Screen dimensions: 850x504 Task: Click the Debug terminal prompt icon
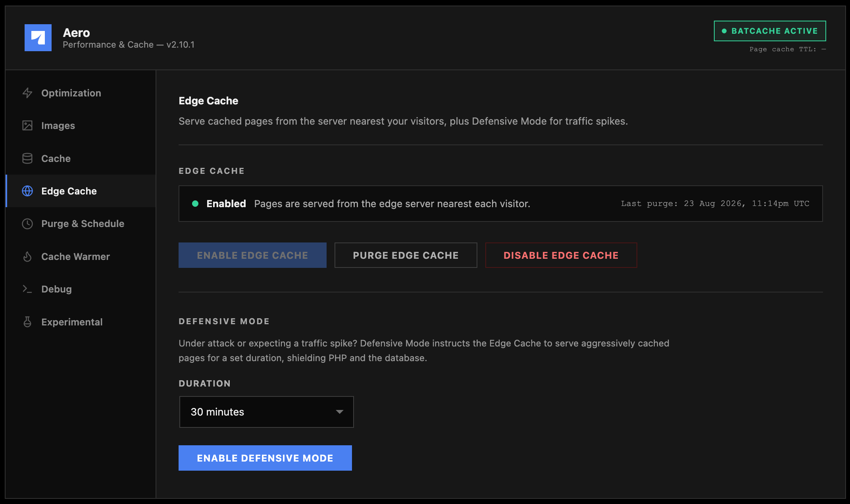tap(27, 289)
